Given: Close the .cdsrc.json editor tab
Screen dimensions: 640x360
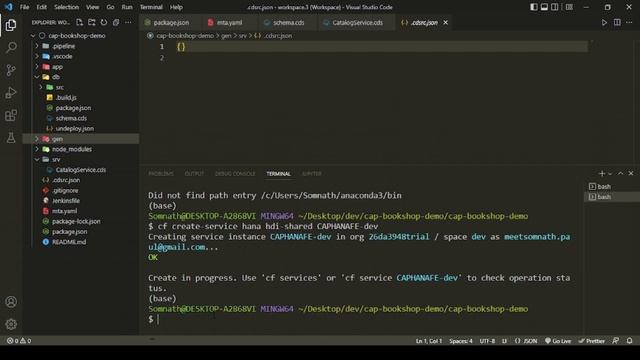Looking at the screenshot, I should click(446, 22).
